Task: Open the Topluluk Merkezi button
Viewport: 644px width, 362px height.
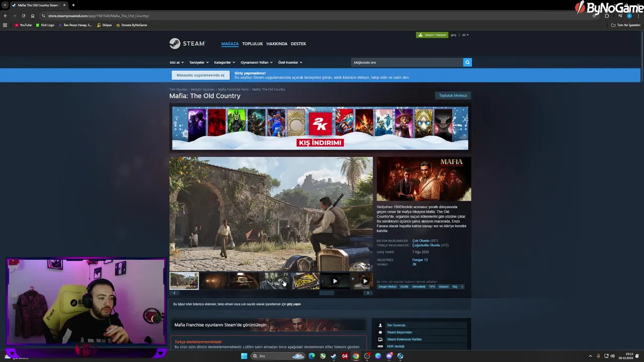Action: [x=453, y=96]
